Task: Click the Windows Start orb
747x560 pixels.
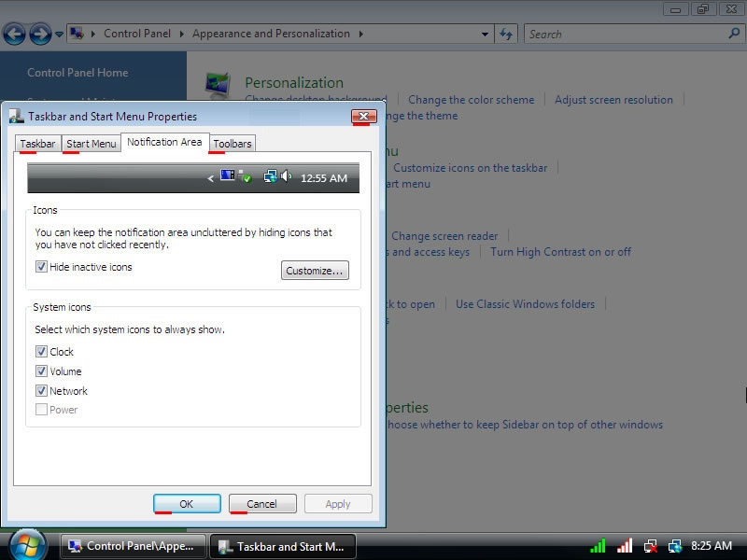Action: [x=27, y=544]
